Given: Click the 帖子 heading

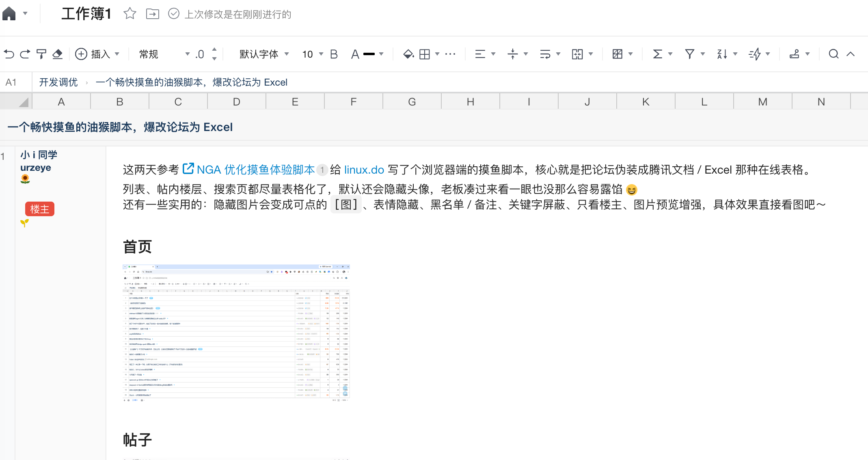Looking at the screenshot, I should tap(138, 440).
